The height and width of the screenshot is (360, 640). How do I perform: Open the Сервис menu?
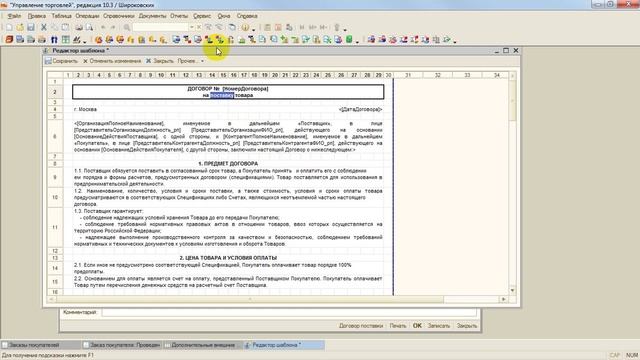[202, 16]
